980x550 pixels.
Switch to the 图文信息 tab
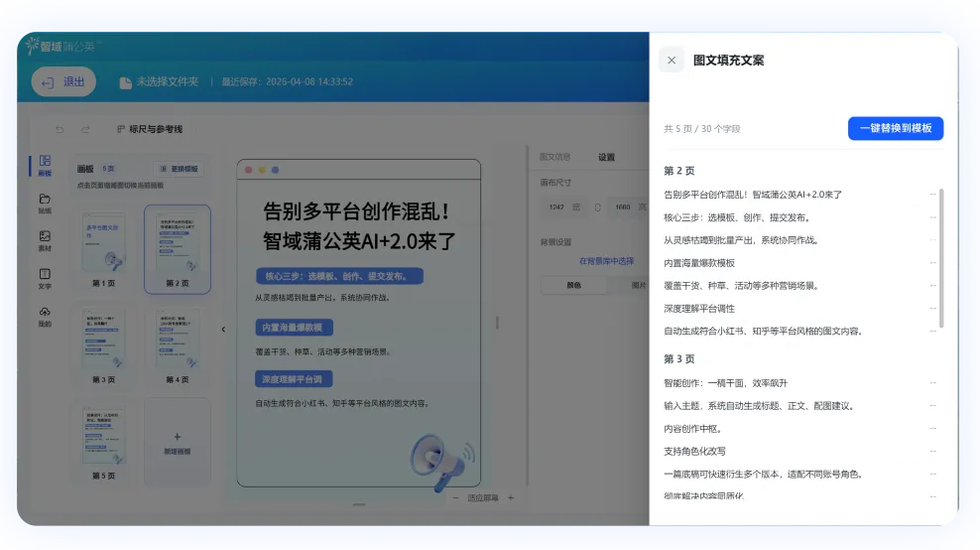click(555, 157)
